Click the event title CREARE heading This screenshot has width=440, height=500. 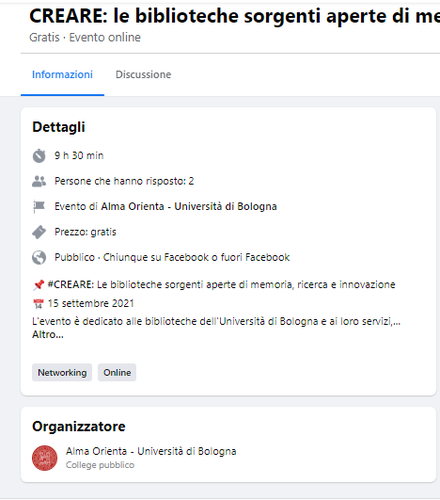(x=235, y=16)
